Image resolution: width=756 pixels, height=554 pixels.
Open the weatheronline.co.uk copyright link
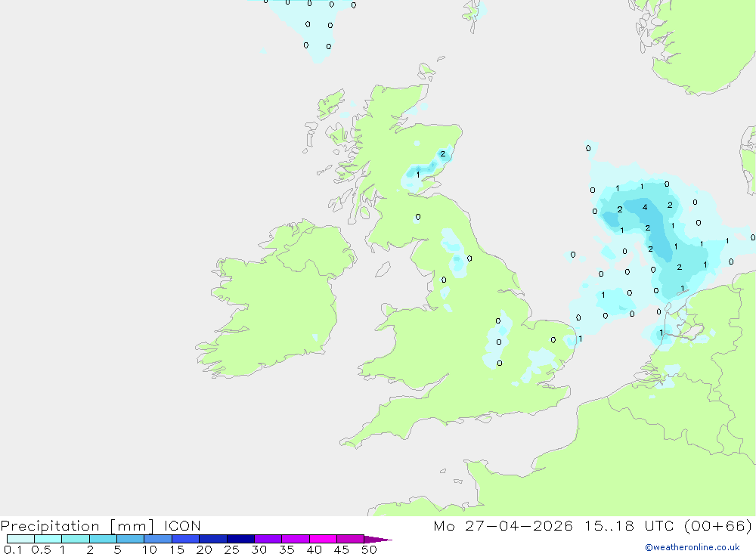point(692,547)
